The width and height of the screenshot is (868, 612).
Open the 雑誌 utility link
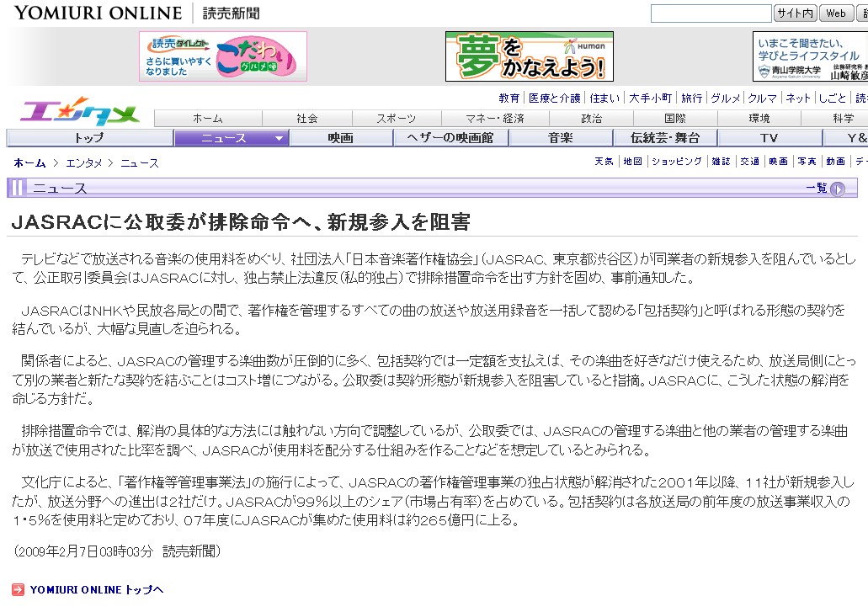tap(721, 161)
